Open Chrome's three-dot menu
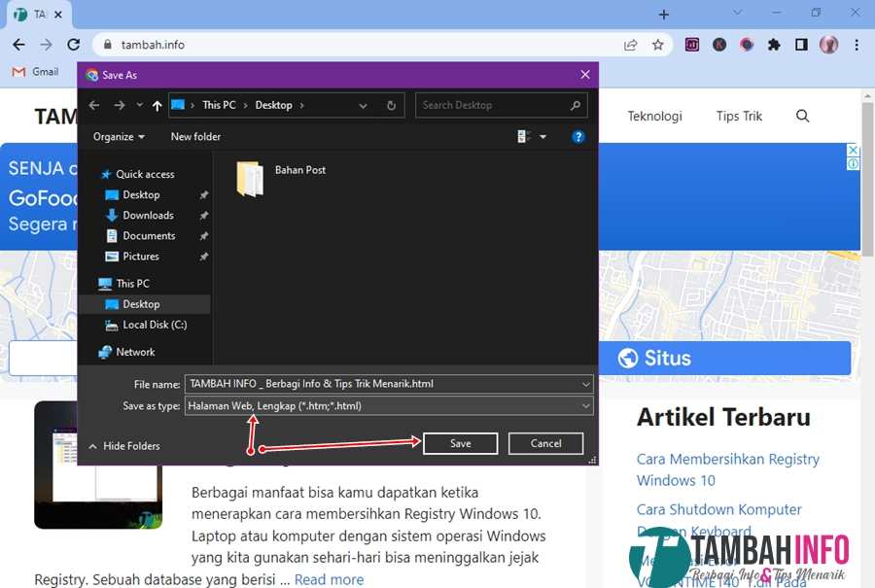Screen dimensions: 875x588 click(x=857, y=45)
